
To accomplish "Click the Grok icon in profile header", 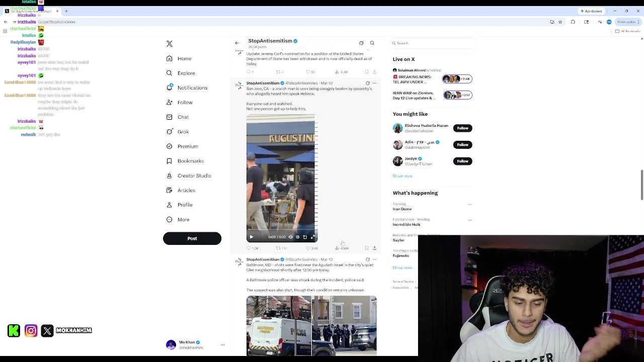I will 361,43.
